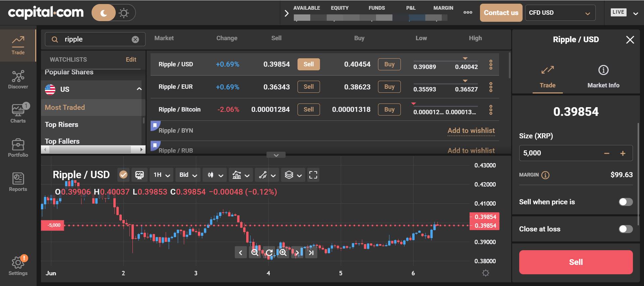This screenshot has width=644, height=286.
Task: Expand the Bid price type dropdown
Action: pyautogui.click(x=187, y=175)
